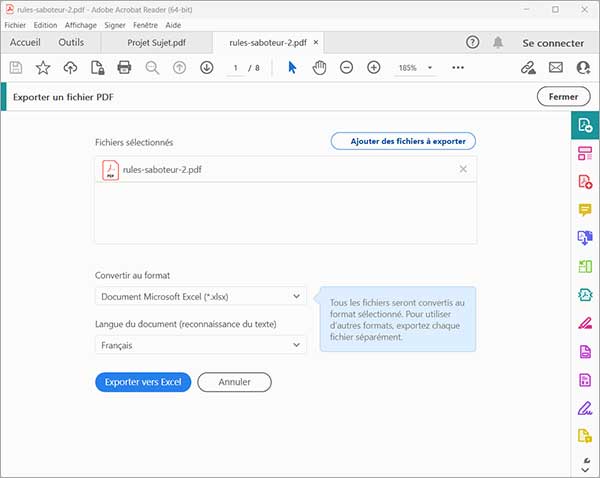Add document to starred with star icon

click(43, 68)
